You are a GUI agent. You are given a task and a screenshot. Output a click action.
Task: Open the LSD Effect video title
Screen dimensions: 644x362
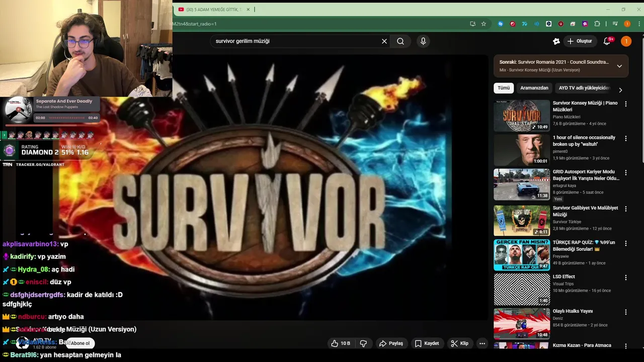click(x=563, y=277)
